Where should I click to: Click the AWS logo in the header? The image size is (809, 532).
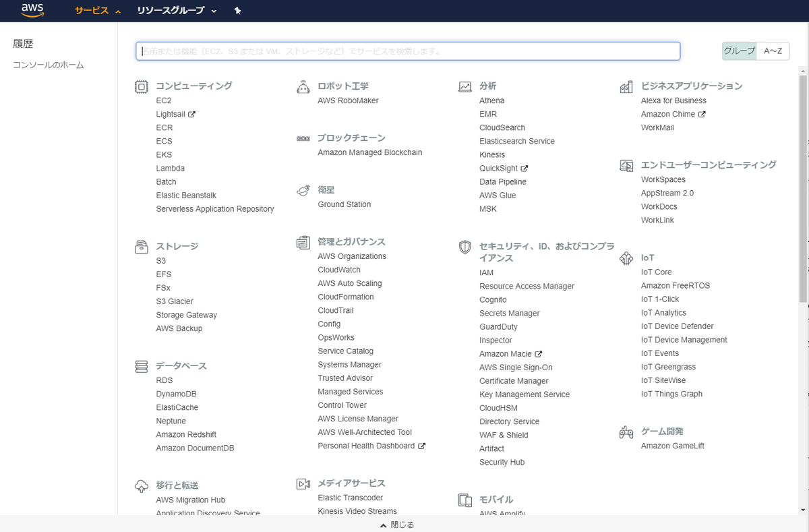(32, 10)
